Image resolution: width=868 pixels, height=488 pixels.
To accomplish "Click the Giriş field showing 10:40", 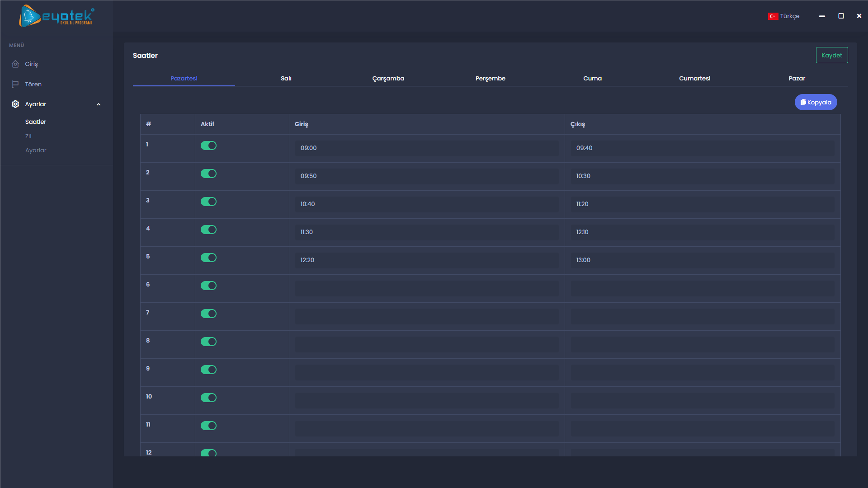I will tap(427, 204).
